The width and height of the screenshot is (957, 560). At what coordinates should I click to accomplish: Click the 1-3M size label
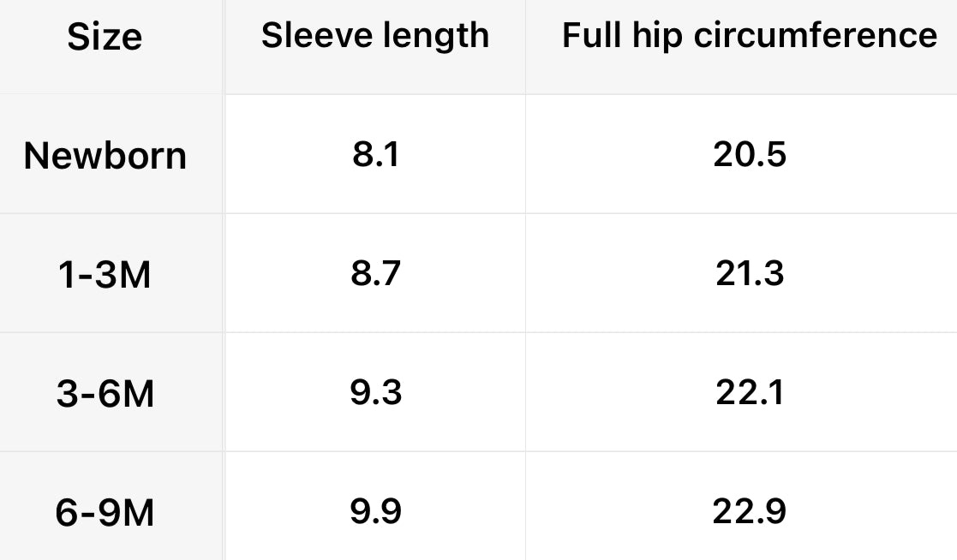(x=106, y=275)
